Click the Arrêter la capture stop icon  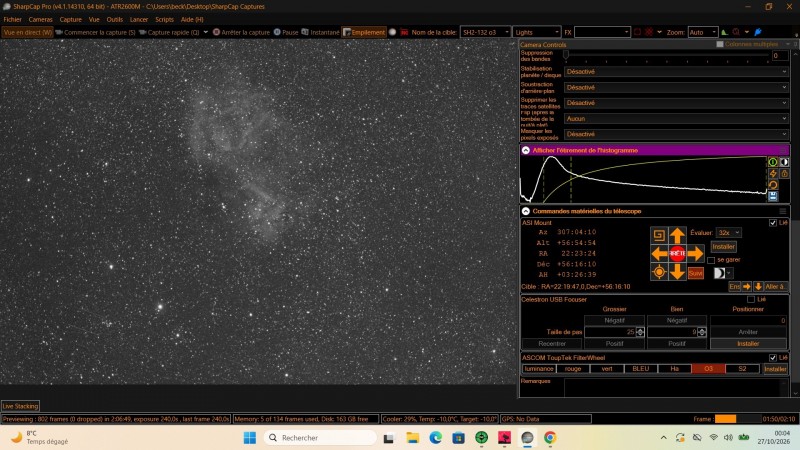coord(216,32)
